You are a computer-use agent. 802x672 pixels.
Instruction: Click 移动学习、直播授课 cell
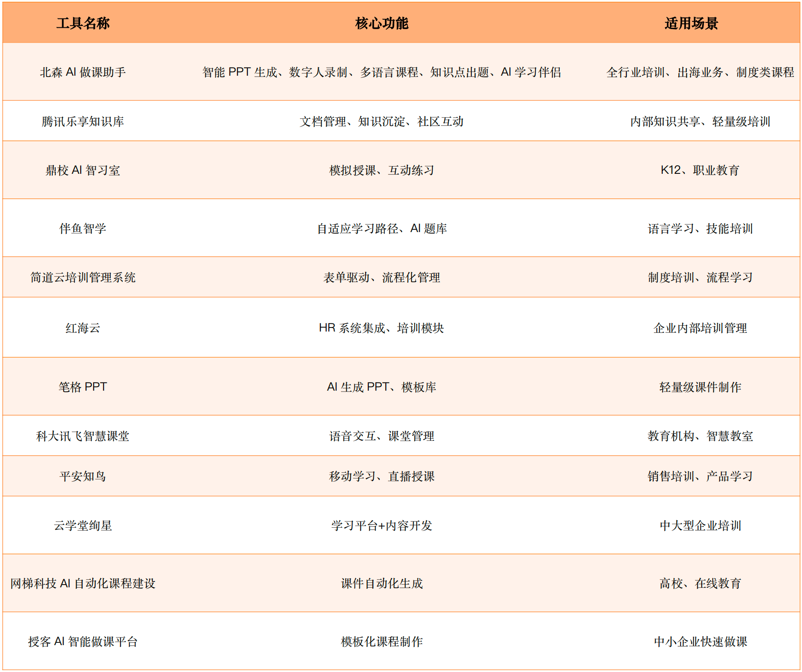tap(381, 476)
